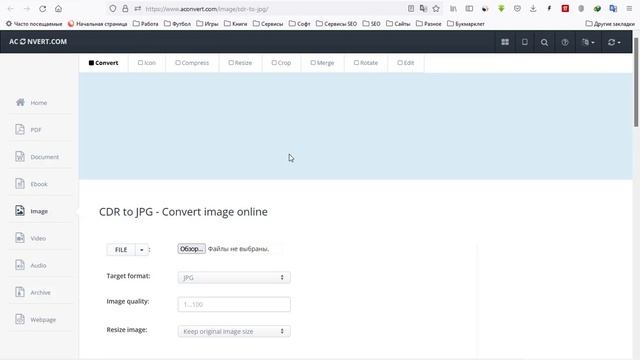
Task: Switch to the Edit tab
Action: click(x=406, y=63)
